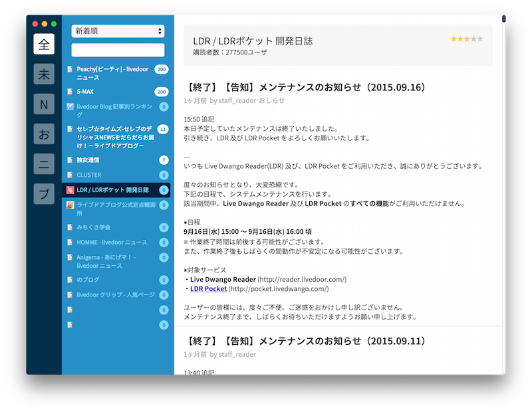Select the N folder icon
532x412 pixels.
point(44,104)
